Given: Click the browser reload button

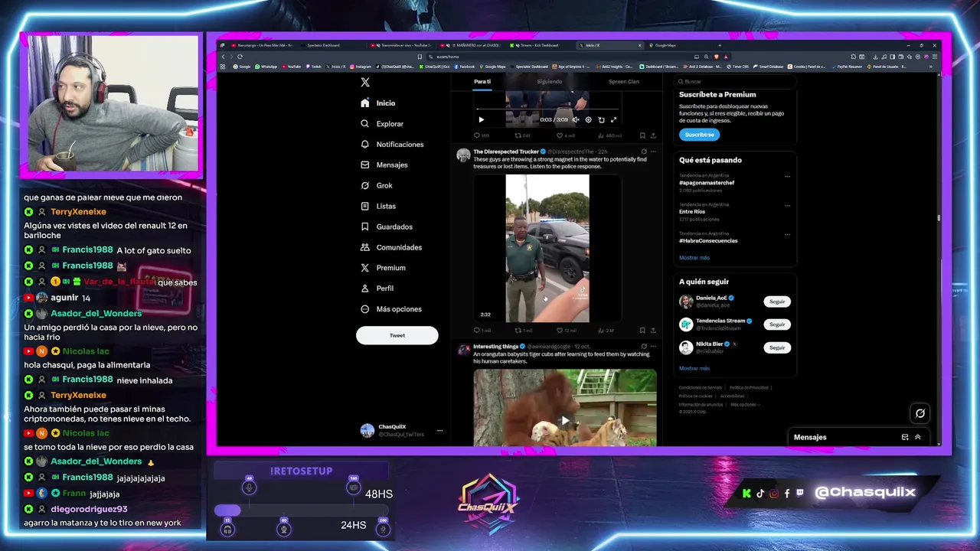Looking at the screenshot, I should pos(240,57).
